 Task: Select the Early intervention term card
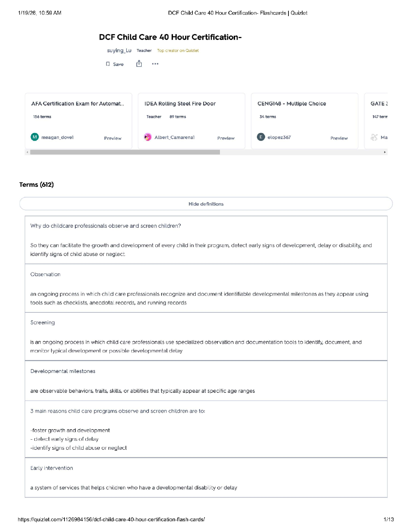(x=206, y=477)
